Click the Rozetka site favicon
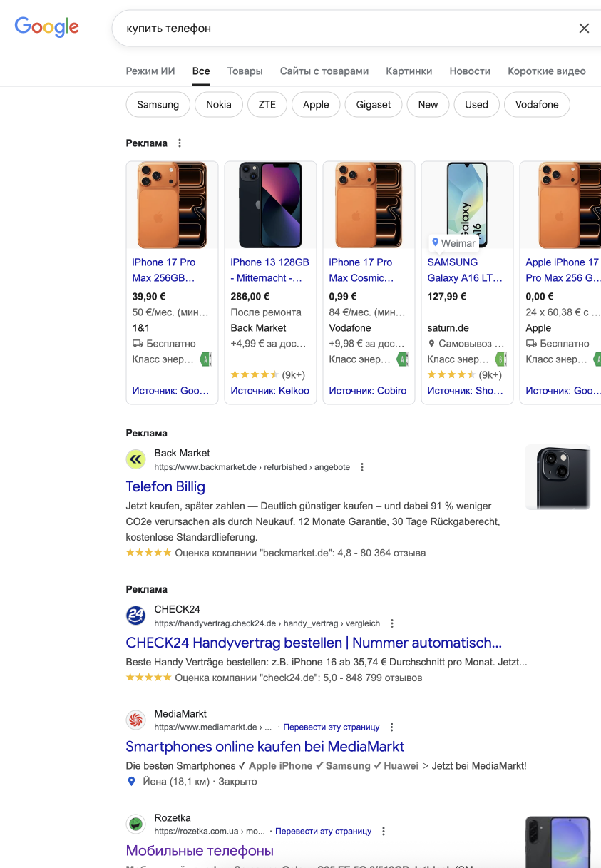 (135, 824)
